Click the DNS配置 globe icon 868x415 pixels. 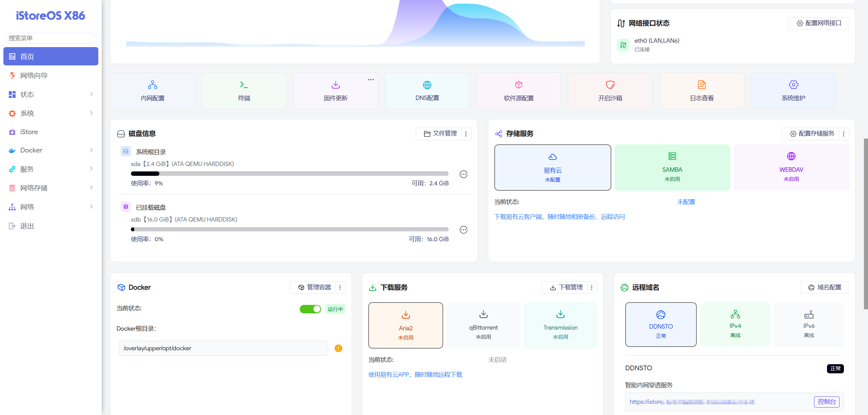427,85
